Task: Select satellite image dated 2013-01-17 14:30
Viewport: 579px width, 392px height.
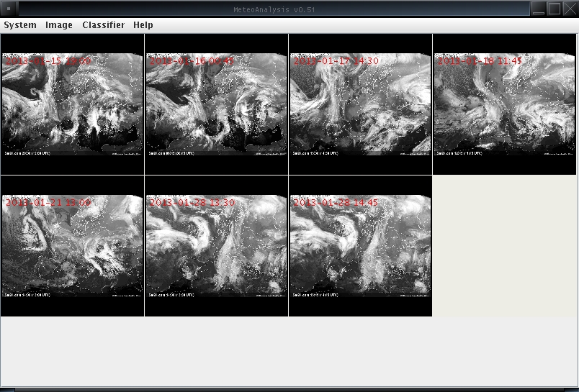Action: pos(360,104)
